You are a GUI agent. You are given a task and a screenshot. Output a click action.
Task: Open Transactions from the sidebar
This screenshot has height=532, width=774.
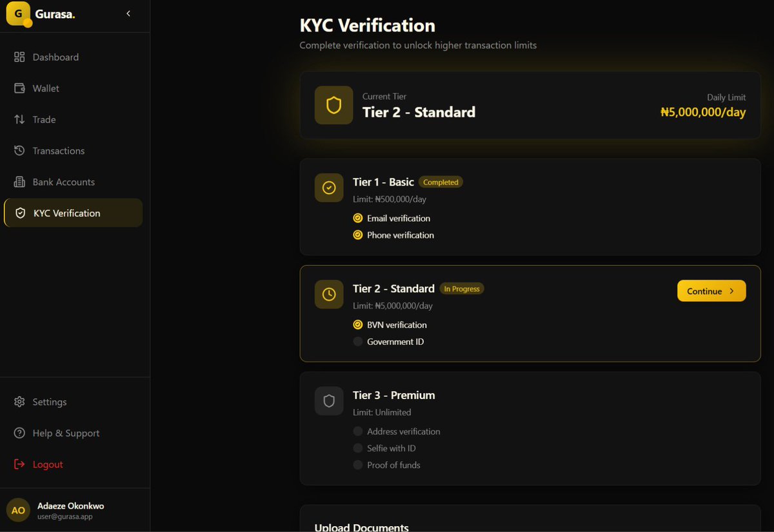pyautogui.click(x=75, y=151)
